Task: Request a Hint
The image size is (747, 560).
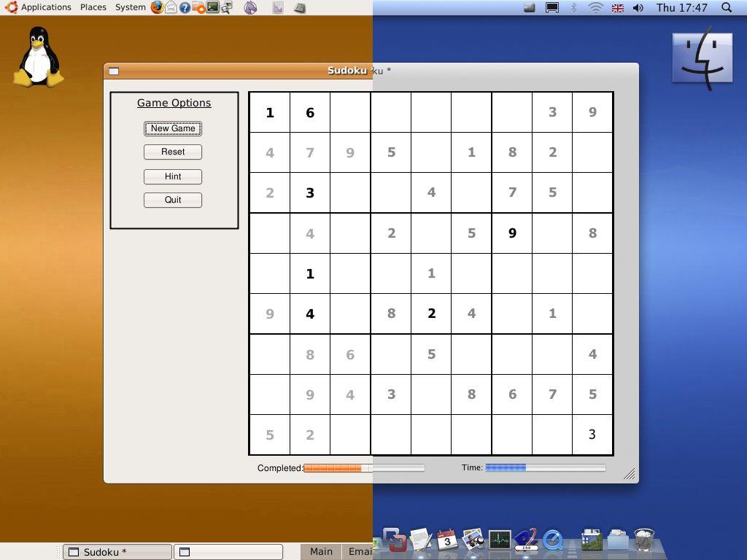Action: coord(173,176)
